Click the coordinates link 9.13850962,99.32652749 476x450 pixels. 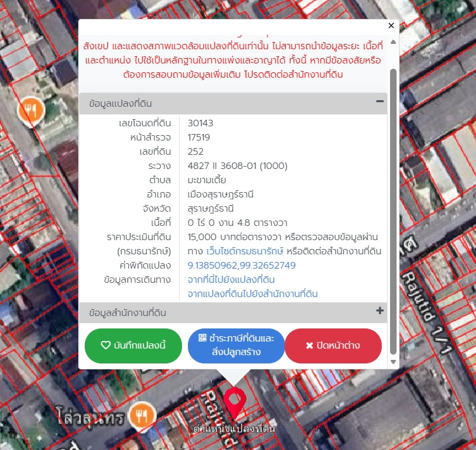pos(241,266)
